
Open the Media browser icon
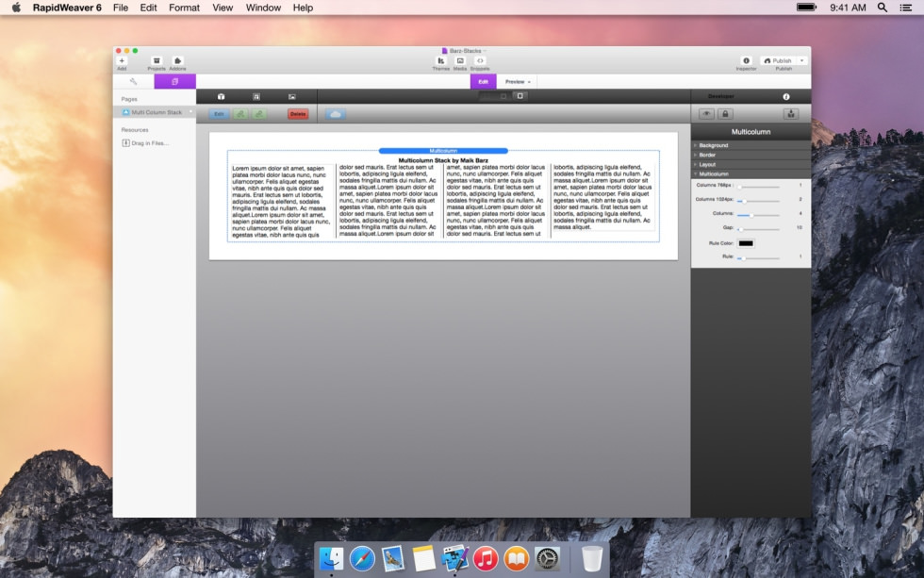[x=460, y=60]
